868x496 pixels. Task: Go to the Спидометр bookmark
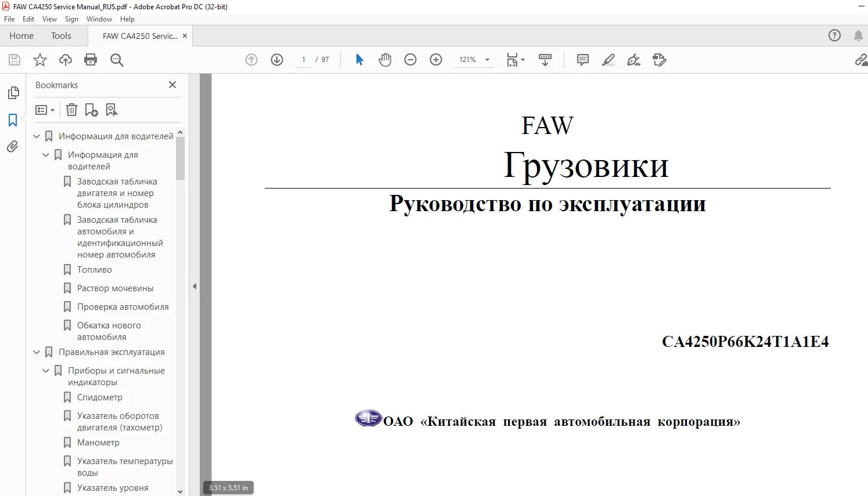tap(100, 397)
